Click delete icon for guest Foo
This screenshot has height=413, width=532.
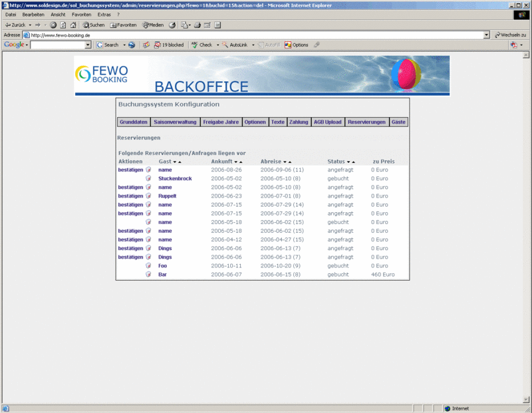point(148,265)
